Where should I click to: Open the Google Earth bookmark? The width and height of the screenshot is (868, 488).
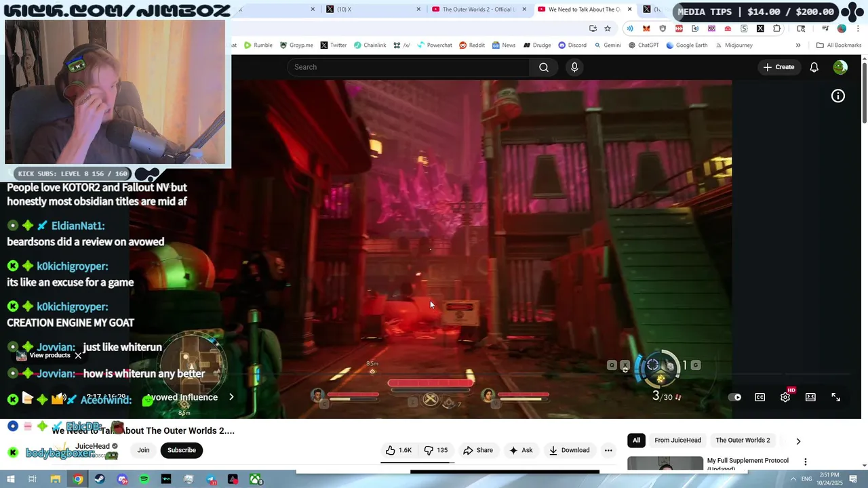687,45
